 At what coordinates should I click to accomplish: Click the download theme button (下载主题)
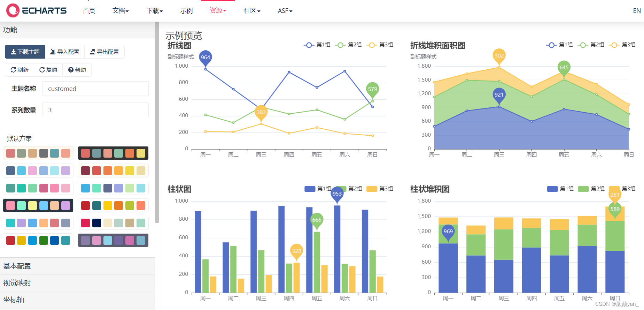tap(25, 52)
